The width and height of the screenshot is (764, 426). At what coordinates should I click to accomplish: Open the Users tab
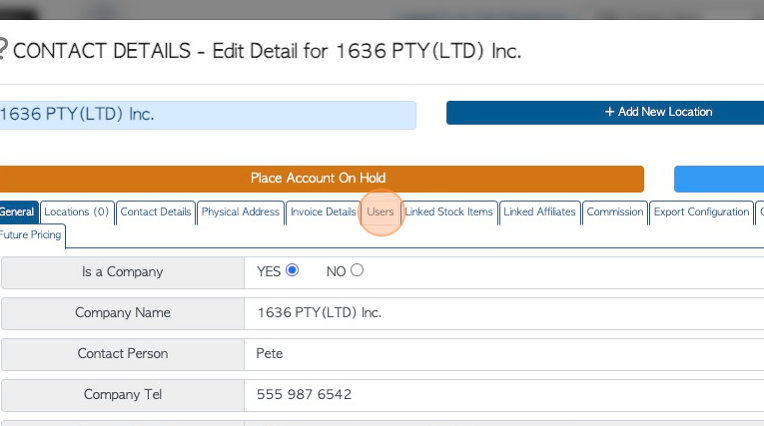[x=380, y=212]
